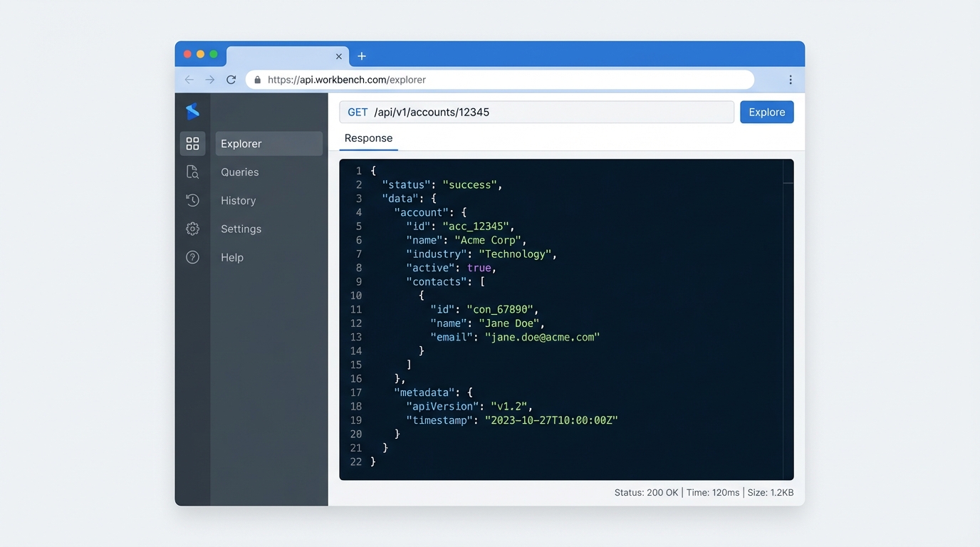Switch to the Response tab
The image size is (980, 547).
[368, 138]
